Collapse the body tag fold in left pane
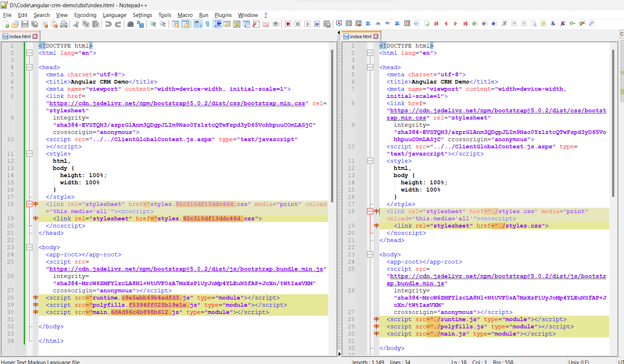The height and width of the screenshot is (364, 624). [29, 247]
